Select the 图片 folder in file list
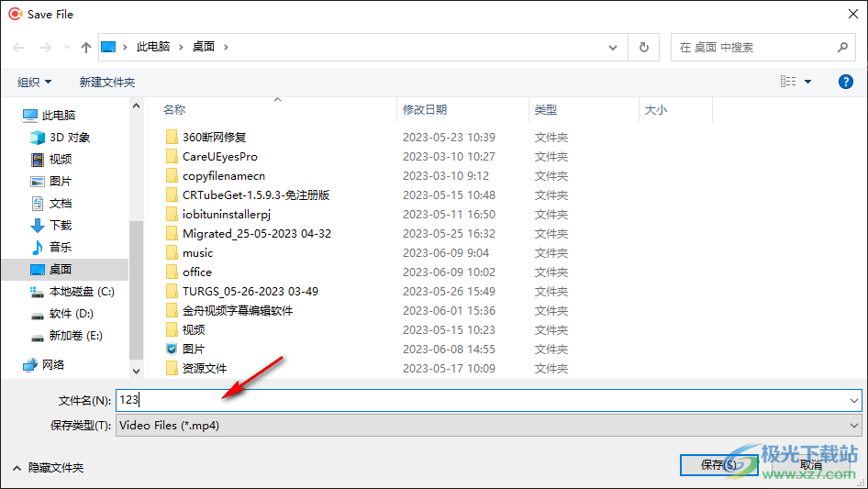This screenshot has width=868, height=489. [194, 350]
